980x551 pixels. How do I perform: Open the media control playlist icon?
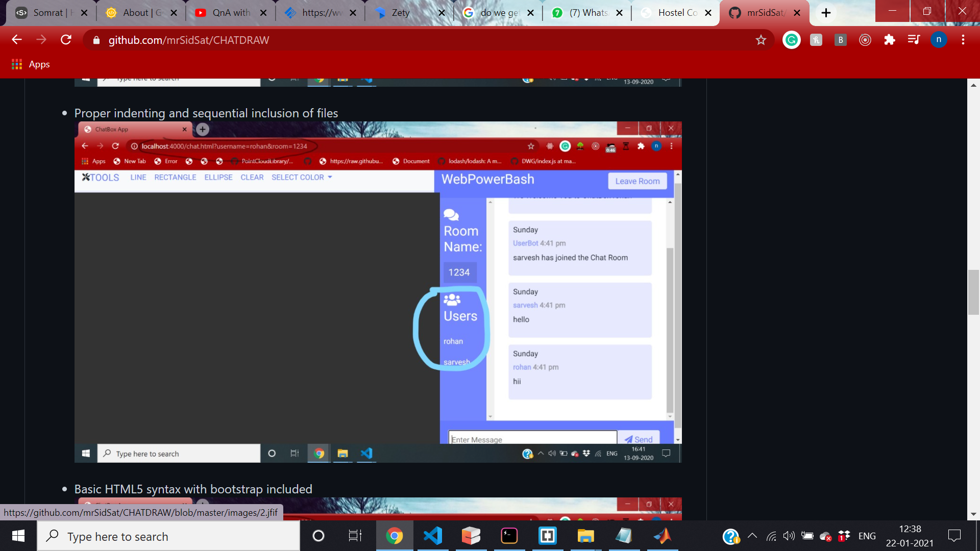914,40
